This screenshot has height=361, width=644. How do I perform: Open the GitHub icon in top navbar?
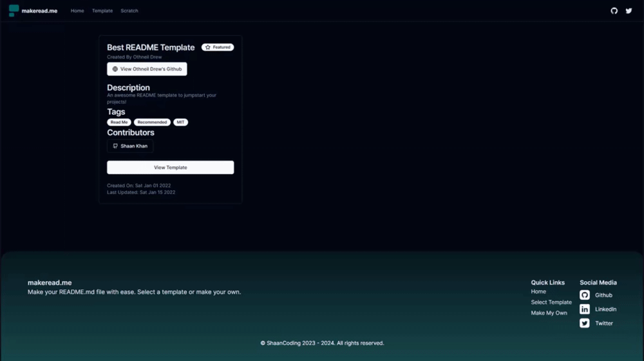point(614,11)
